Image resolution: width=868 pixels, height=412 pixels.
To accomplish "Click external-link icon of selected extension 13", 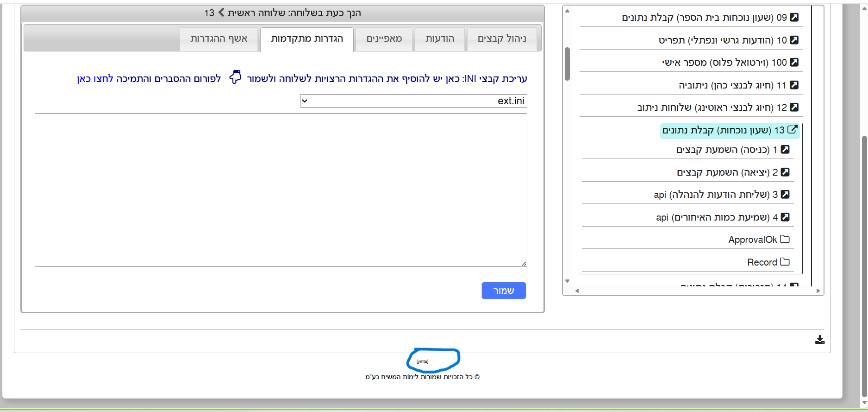I will pyautogui.click(x=793, y=129).
